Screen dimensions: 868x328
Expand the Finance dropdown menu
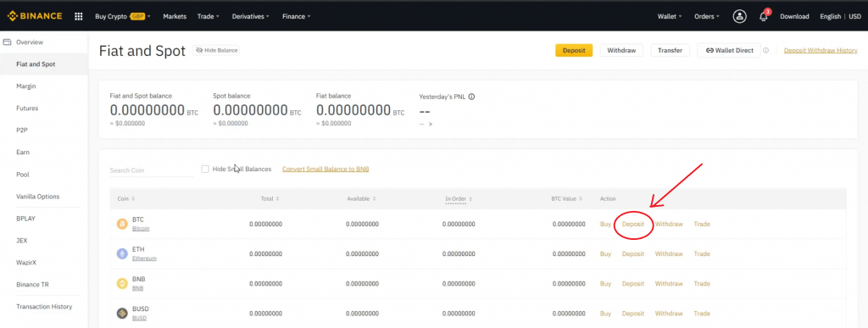click(x=296, y=17)
